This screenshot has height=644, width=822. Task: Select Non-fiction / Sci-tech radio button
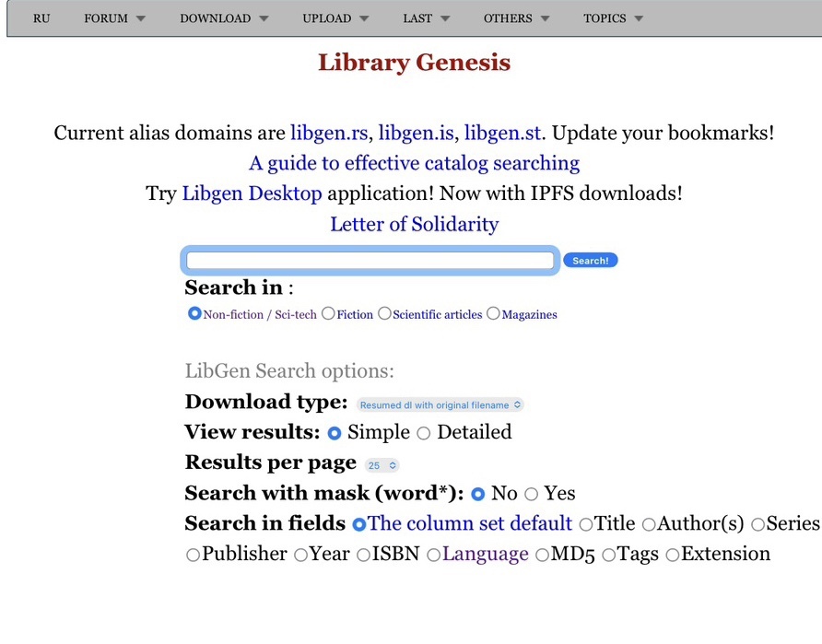[x=194, y=313]
